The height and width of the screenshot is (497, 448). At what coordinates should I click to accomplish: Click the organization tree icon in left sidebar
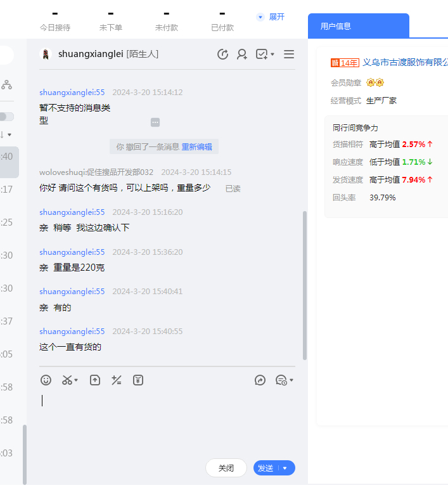click(x=6, y=84)
